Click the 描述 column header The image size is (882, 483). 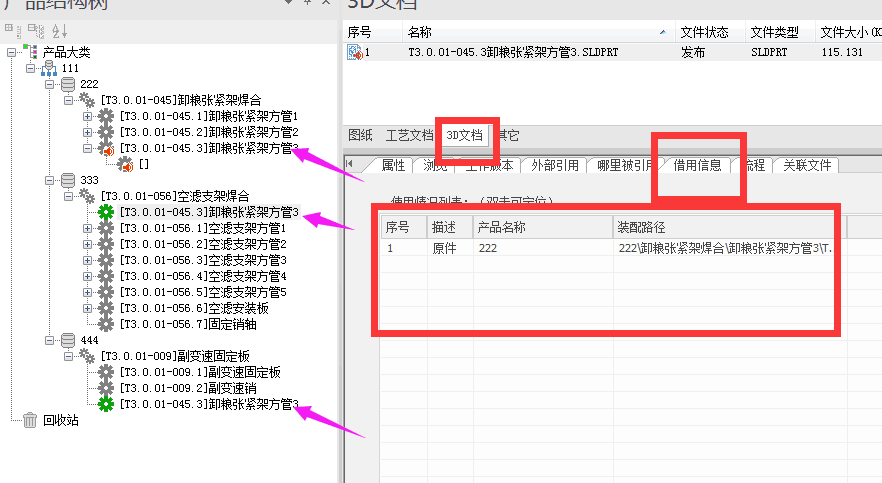450,227
